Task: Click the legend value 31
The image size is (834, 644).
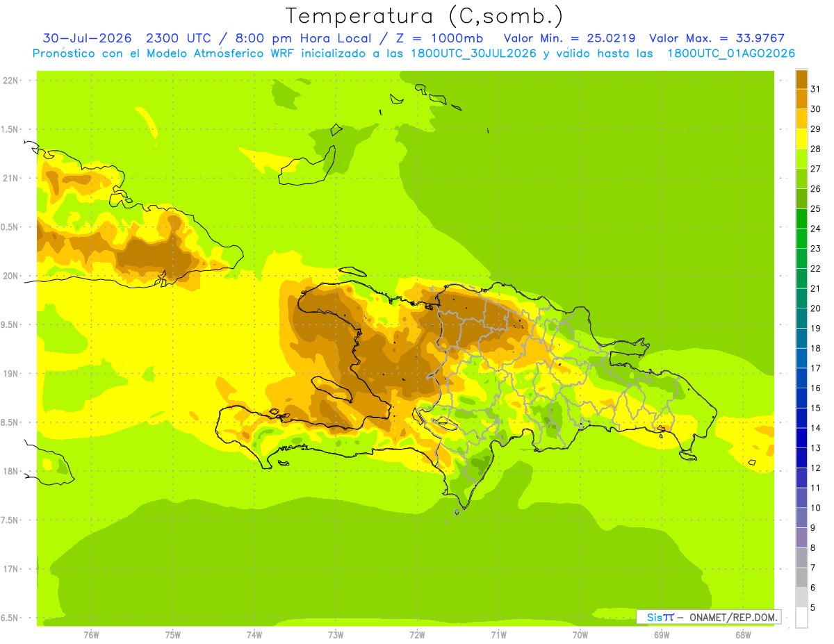Action: click(x=816, y=89)
